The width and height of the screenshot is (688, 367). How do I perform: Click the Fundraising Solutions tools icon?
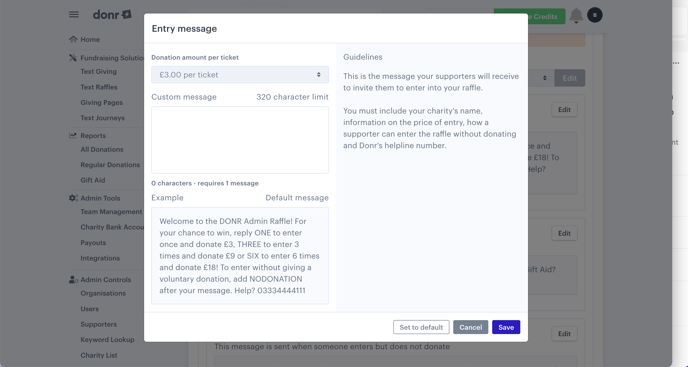73,58
